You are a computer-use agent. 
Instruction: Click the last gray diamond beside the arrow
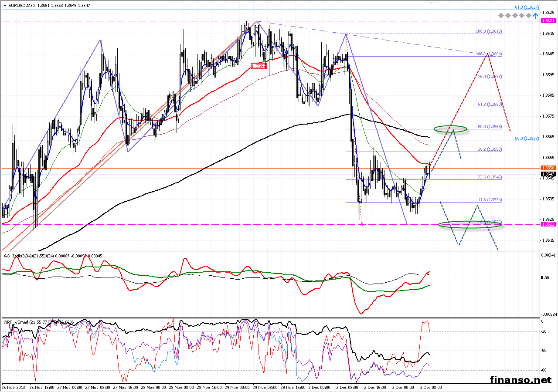[528, 16]
